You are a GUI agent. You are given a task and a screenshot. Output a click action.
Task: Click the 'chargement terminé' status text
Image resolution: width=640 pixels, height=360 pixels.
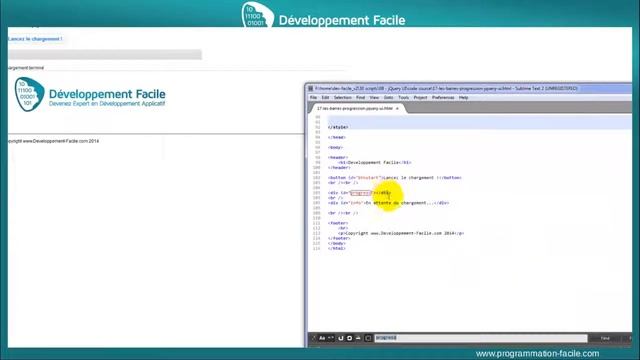[x=26, y=68]
